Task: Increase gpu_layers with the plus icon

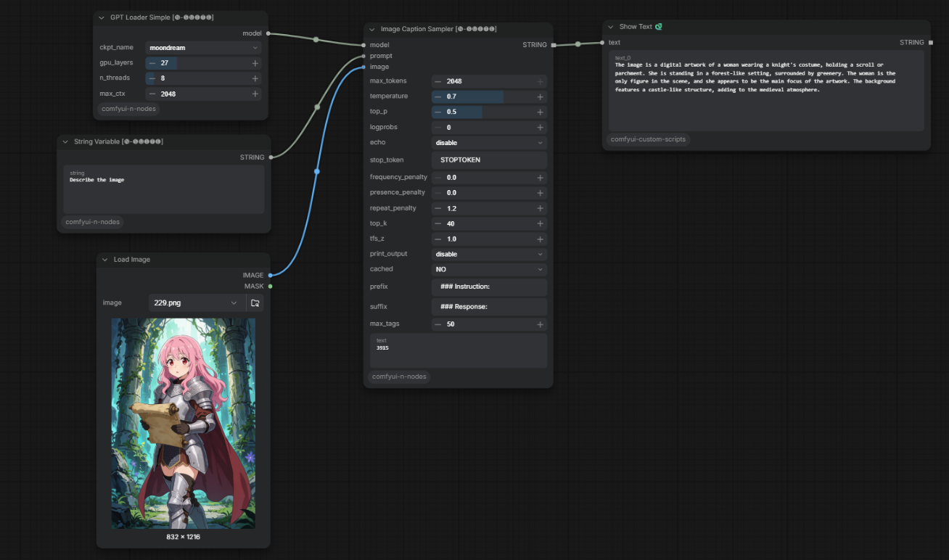Action: click(x=255, y=63)
